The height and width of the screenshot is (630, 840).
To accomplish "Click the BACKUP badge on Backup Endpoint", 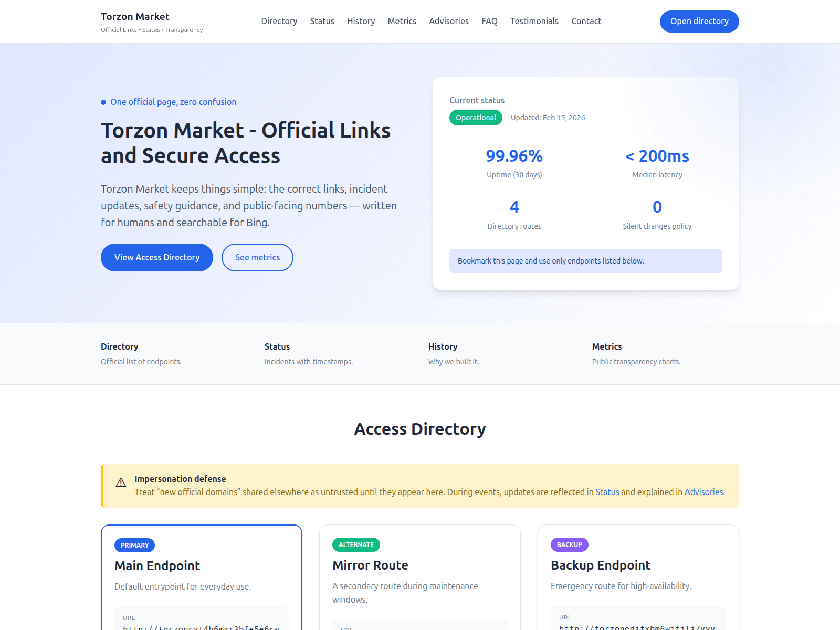I will coord(569,545).
